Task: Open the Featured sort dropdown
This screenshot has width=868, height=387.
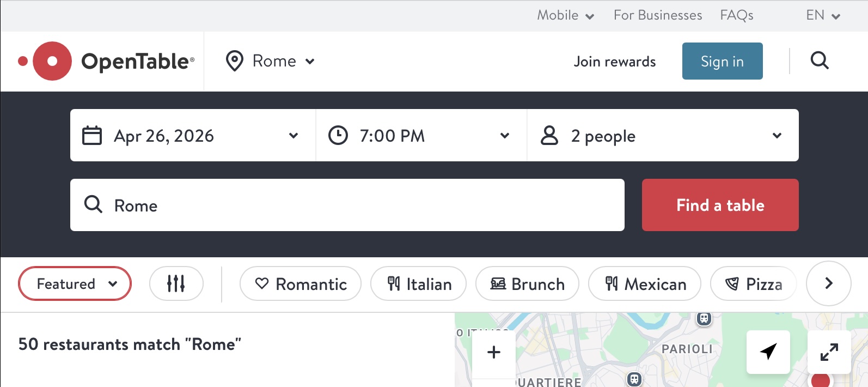Action: click(75, 283)
